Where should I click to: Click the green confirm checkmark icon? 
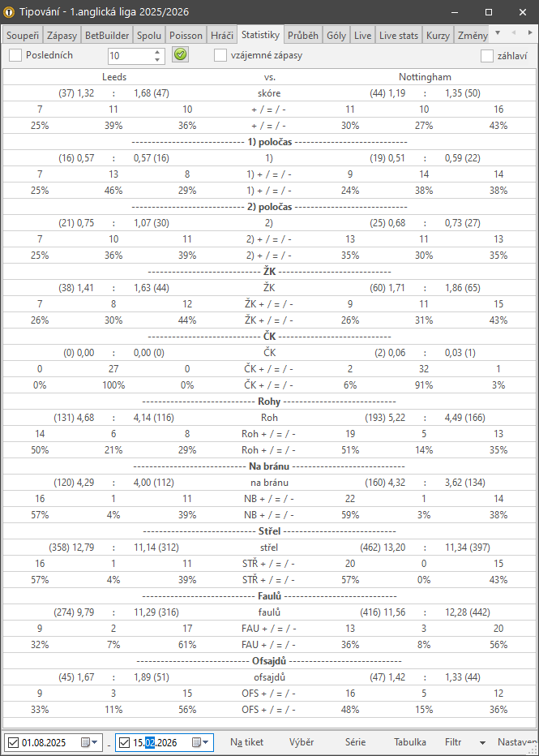tap(181, 55)
